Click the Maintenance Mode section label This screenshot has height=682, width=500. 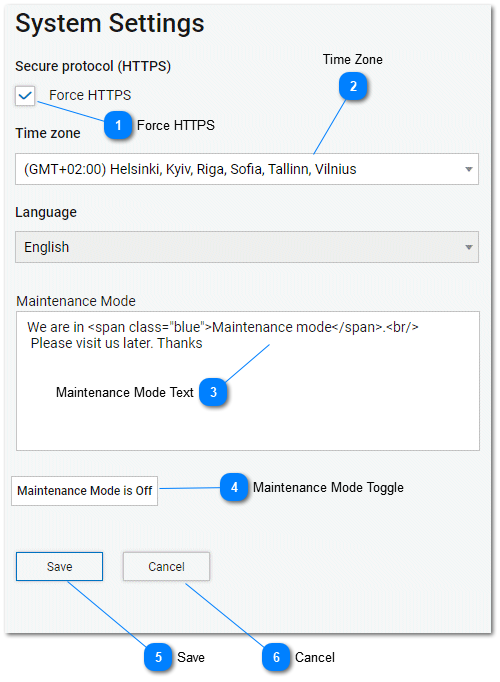(x=76, y=301)
